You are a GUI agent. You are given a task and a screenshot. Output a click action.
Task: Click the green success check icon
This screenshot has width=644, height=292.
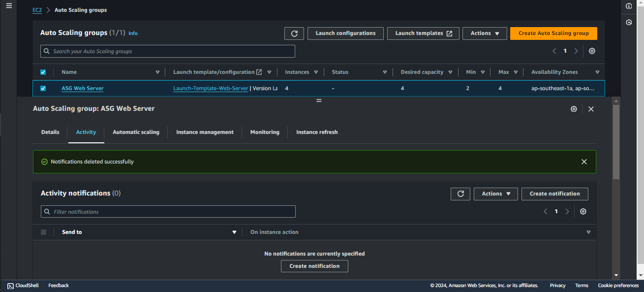44,162
